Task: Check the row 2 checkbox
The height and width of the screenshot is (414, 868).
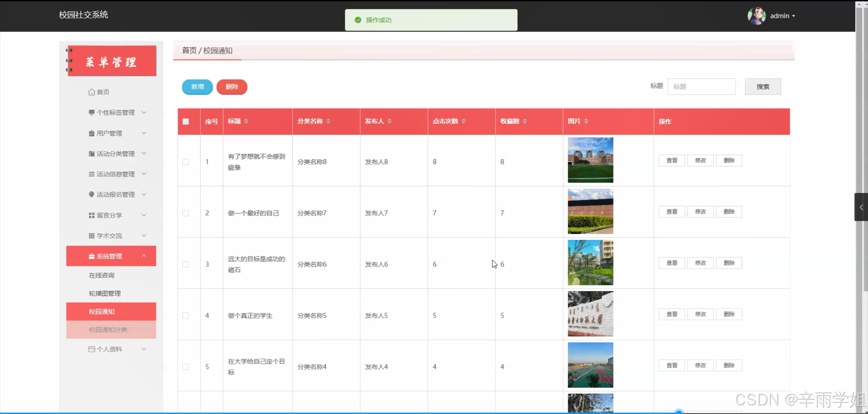Action: [186, 213]
